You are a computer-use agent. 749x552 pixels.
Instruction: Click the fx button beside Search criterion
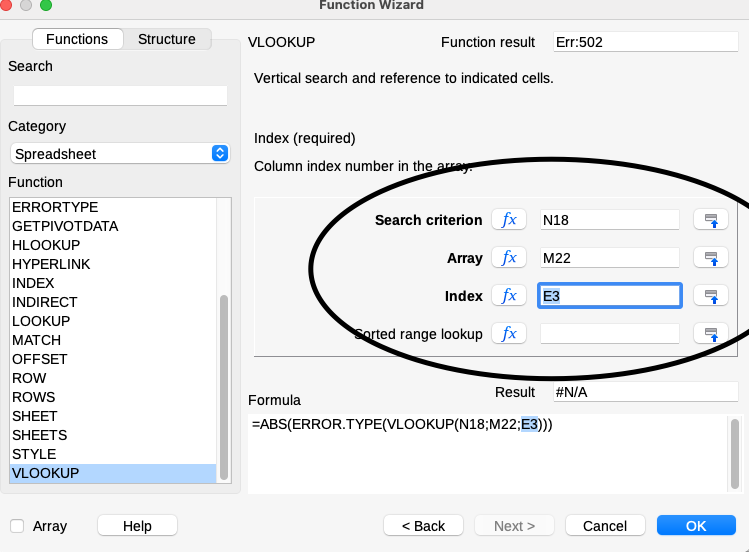(x=509, y=220)
